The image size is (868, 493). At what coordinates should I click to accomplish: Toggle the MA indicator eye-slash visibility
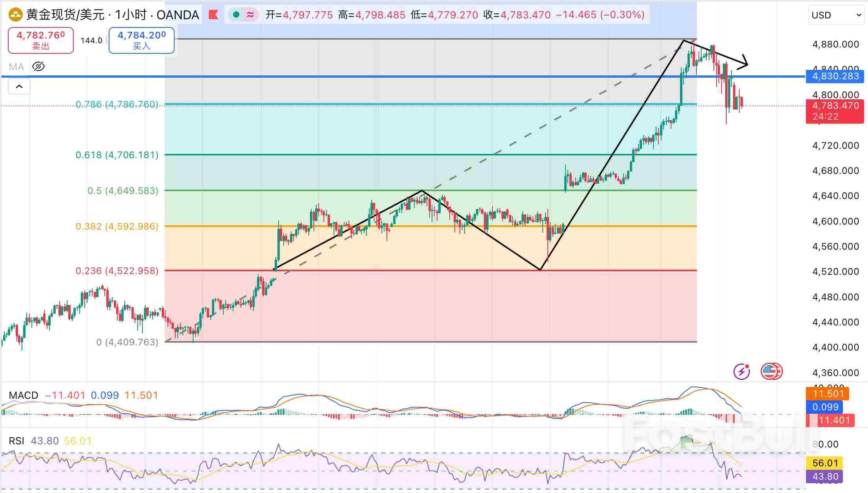click(x=38, y=67)
